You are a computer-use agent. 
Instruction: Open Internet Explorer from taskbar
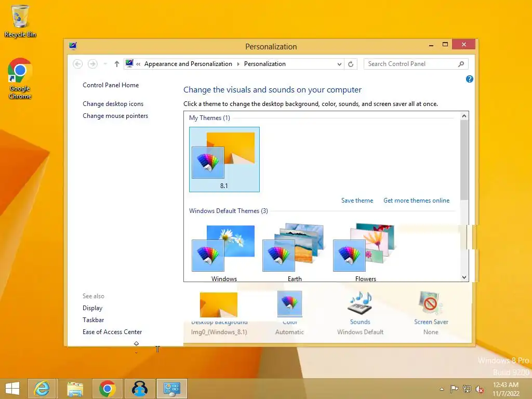tap(43, 389)
